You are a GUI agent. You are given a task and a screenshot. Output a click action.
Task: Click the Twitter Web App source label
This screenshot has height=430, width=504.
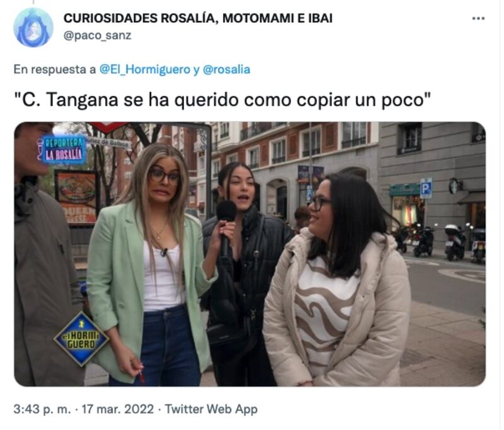211,409
